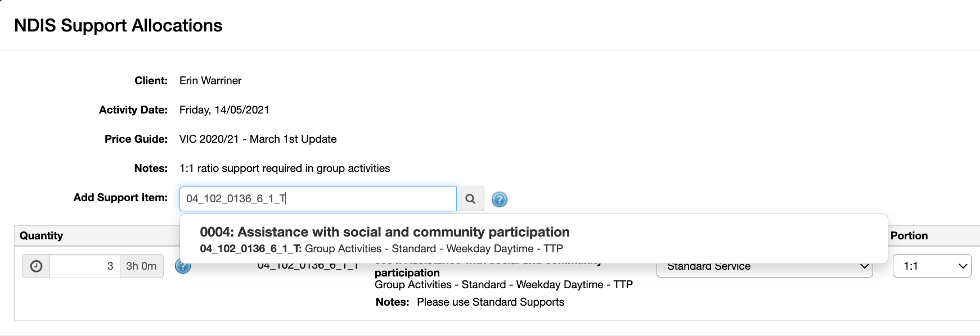
Task: Click the 3h 0m duration display
Action: (141, 266)
